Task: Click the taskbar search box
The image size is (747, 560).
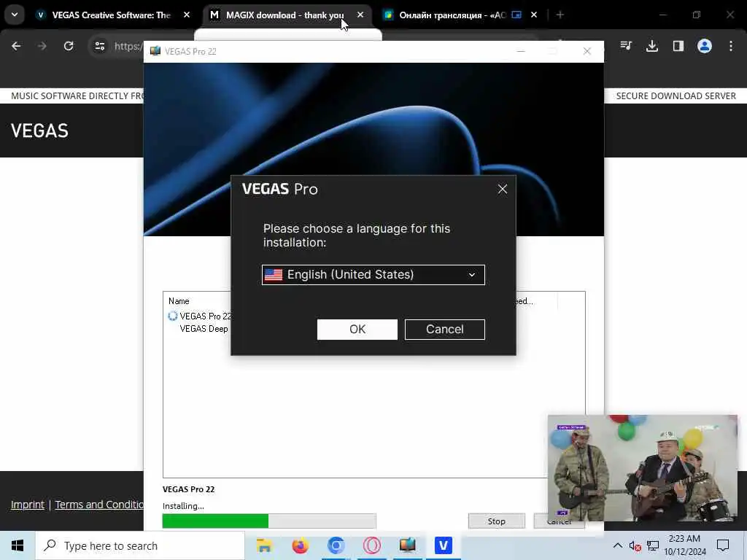Action: (x=140, y=545)
